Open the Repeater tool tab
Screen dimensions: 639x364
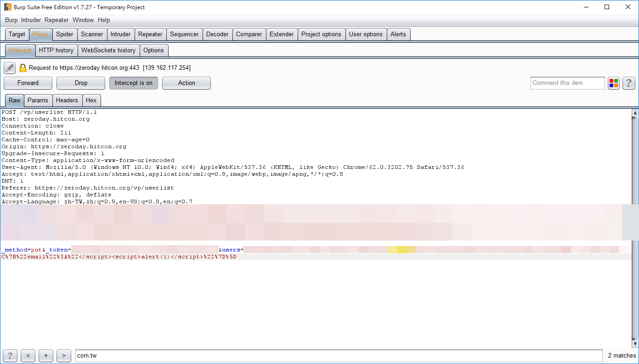coord(150,34)
